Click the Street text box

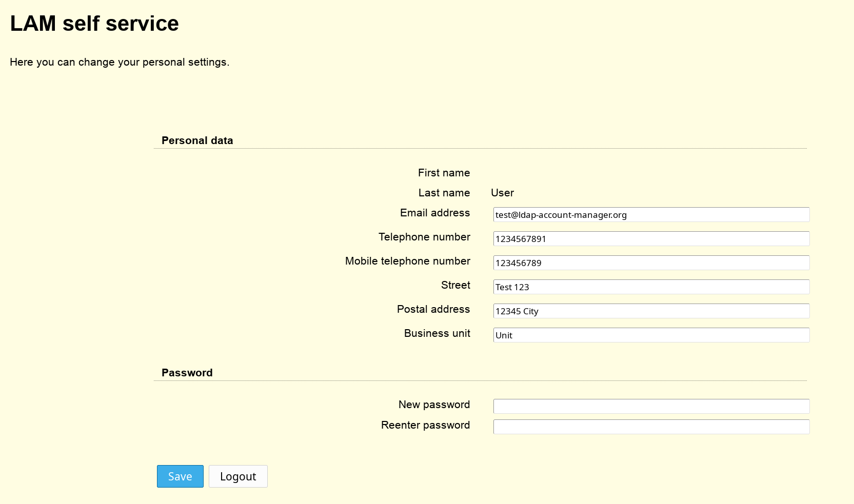[651, 287]
